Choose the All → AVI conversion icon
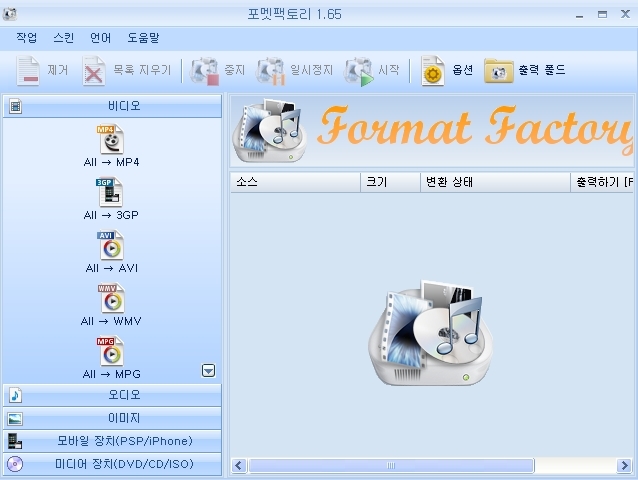This screenshot has width=638, height=480. [111, 245]
